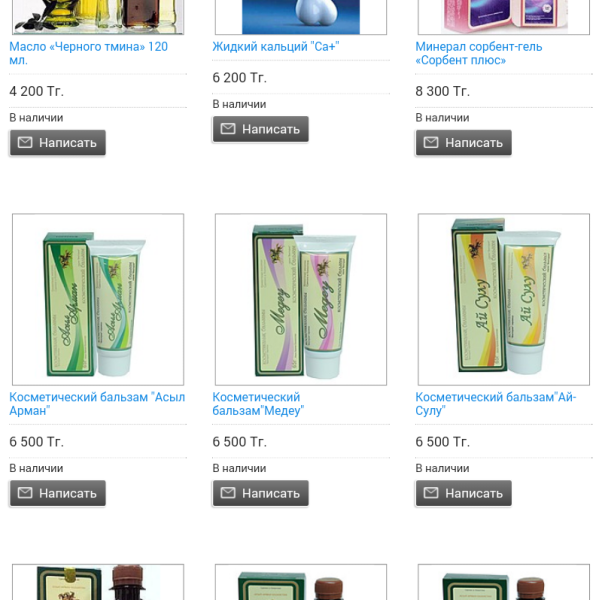Open bottom-middle brown bottle product image
Screen dimensions: 602x600
tap(301, 582)
